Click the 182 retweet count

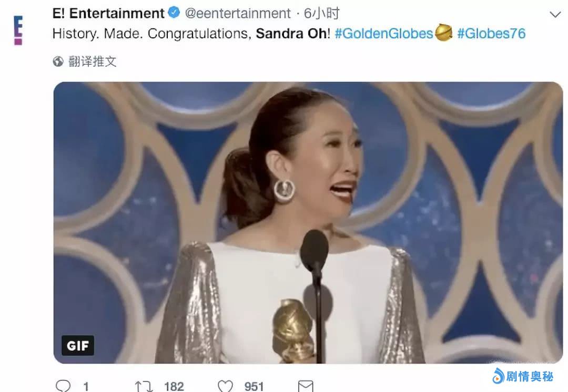tap(174, 386)
